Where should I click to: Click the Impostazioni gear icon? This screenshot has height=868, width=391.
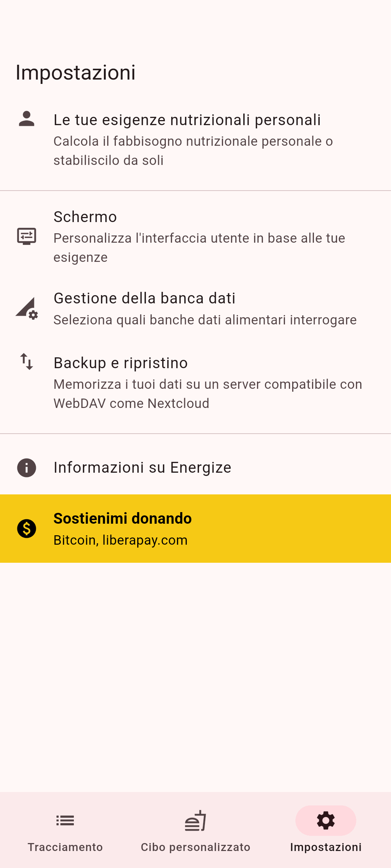325,821
